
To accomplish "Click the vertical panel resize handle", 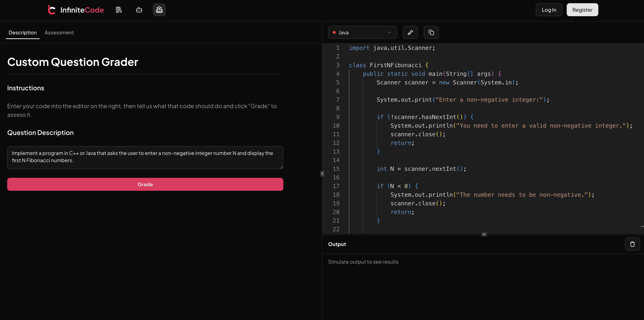I will [x=322, y=174].
